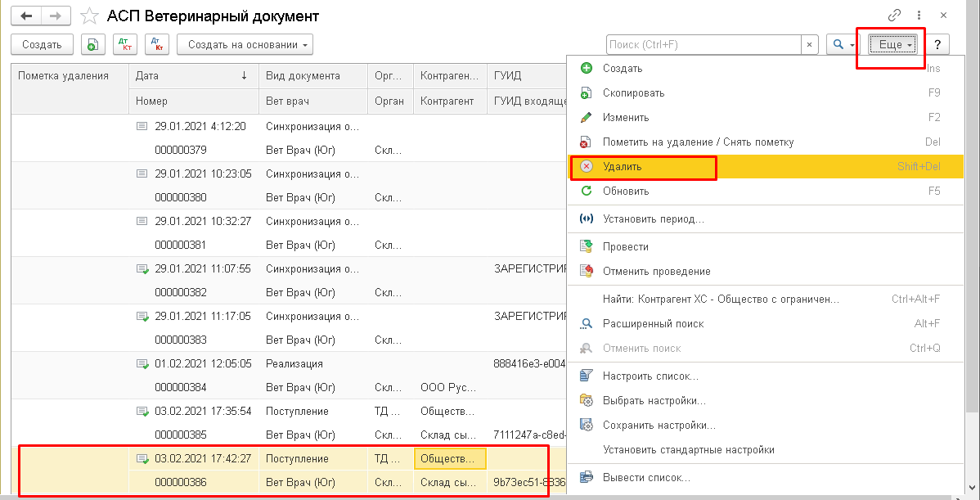Select 'Провести' menu entry
The image size is (980, 500).
click(x=625, y=247)
